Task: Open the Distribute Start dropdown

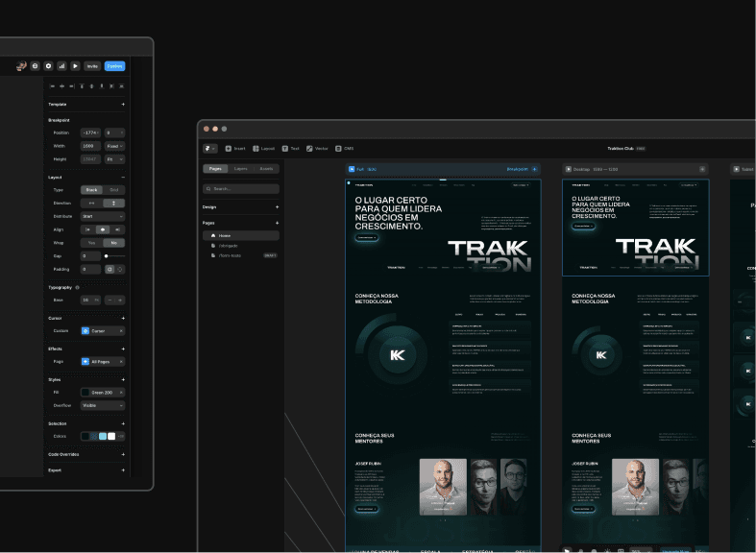Action: (x=103, y=216)
